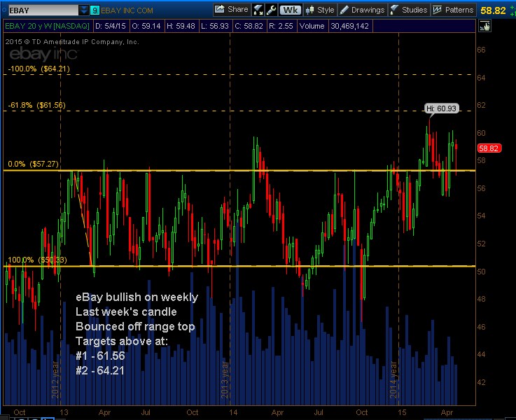This screenshot has width=516, height=420.
Task: Open the Drawings menu
Action: (362, 10)
